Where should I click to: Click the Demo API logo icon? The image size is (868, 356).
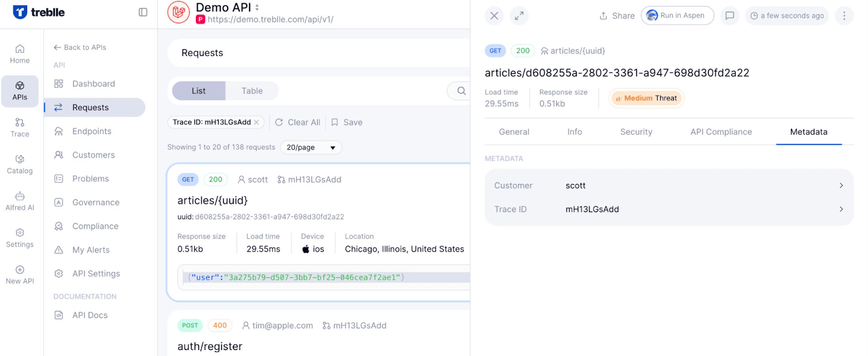(x=178, y=12)
